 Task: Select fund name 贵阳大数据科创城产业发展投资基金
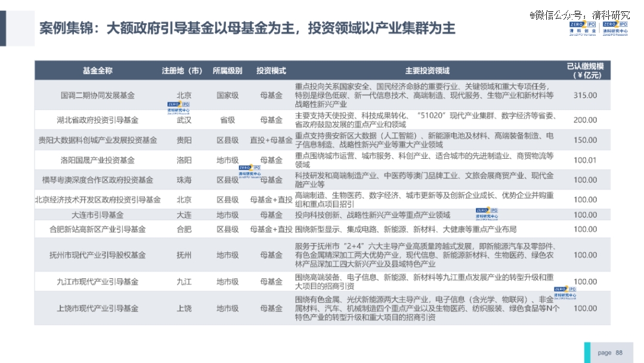click(x=97, y=140)
